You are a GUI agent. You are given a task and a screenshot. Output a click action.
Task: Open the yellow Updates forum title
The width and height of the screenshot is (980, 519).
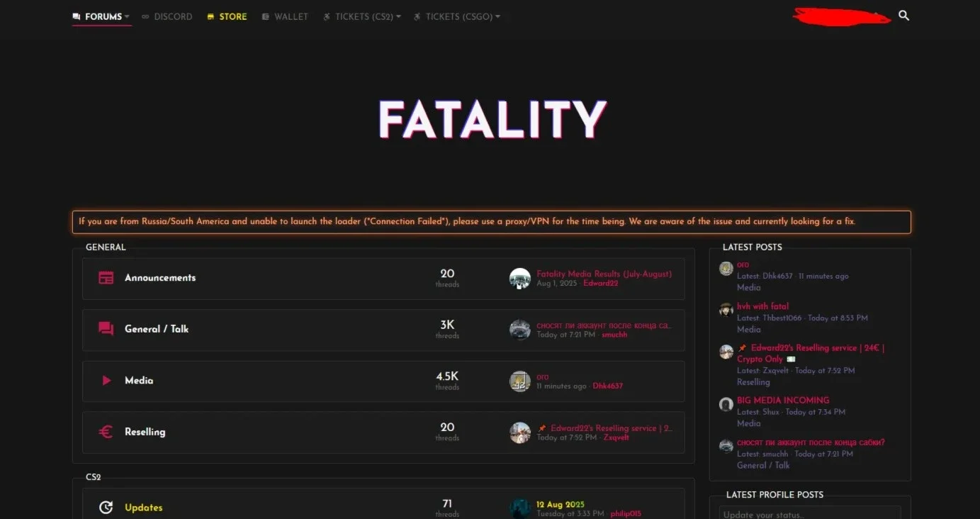144,508
